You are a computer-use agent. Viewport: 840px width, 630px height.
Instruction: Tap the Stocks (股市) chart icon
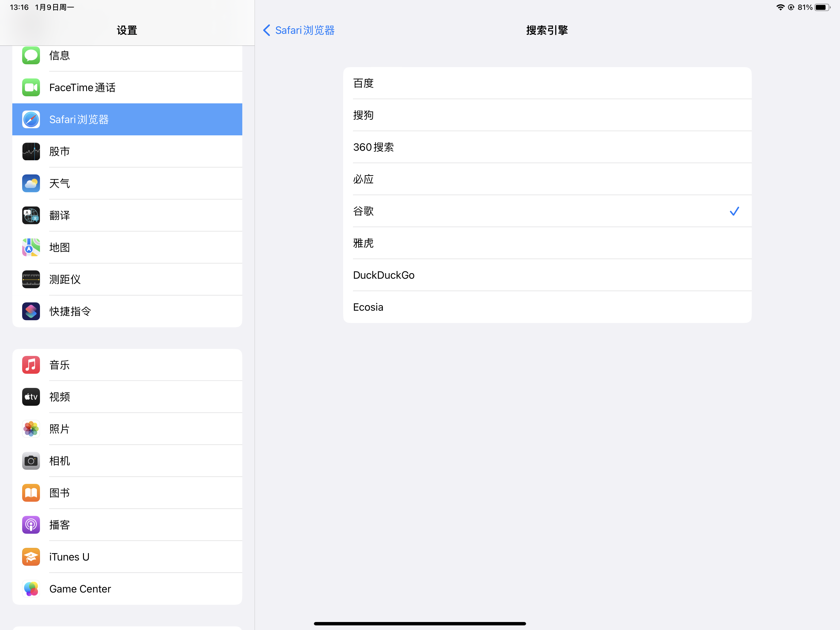[x=31, y=151]
